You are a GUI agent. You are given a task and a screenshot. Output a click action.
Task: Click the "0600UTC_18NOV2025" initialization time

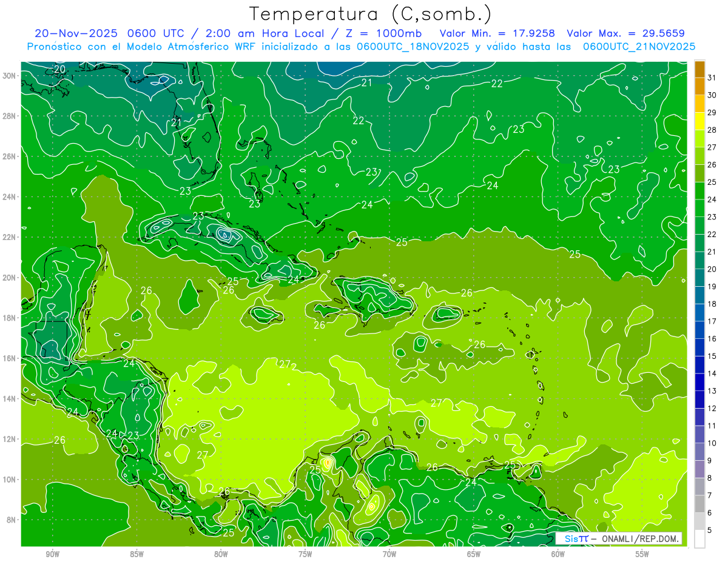tap(413, 46)
